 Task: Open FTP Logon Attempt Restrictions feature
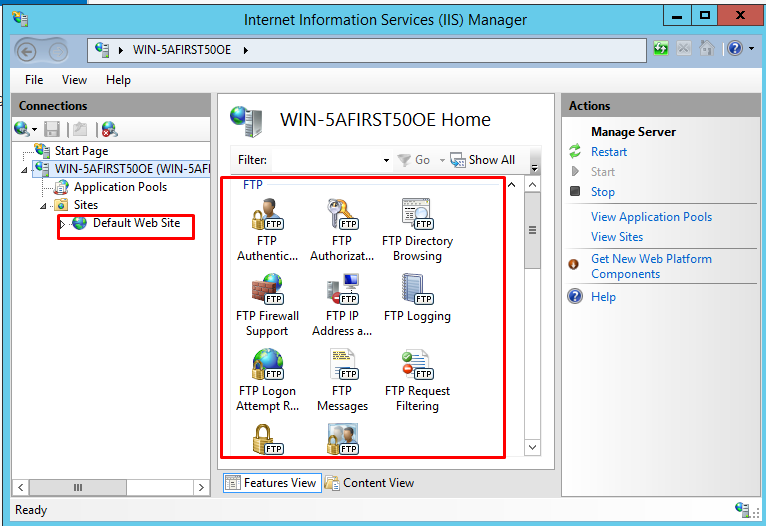pos(267,380)
